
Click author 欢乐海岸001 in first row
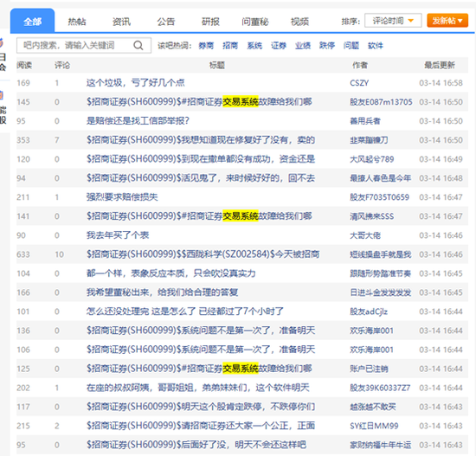coord(371,331)
